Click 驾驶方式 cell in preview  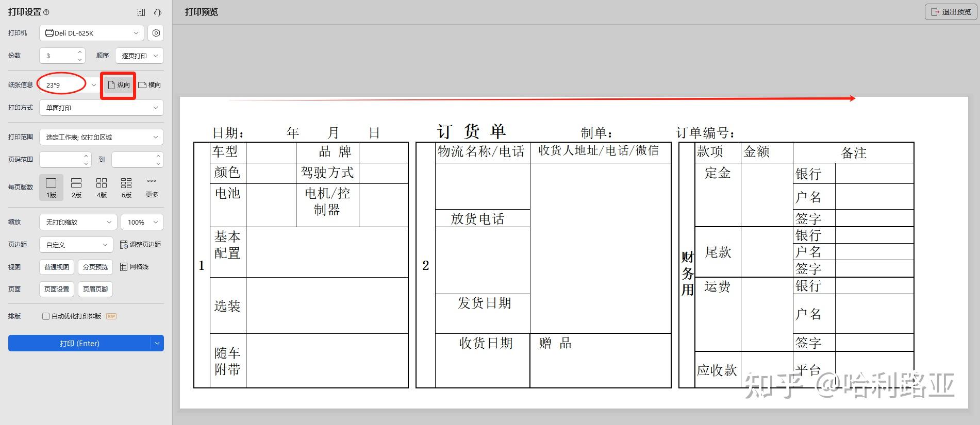point(327,173)
